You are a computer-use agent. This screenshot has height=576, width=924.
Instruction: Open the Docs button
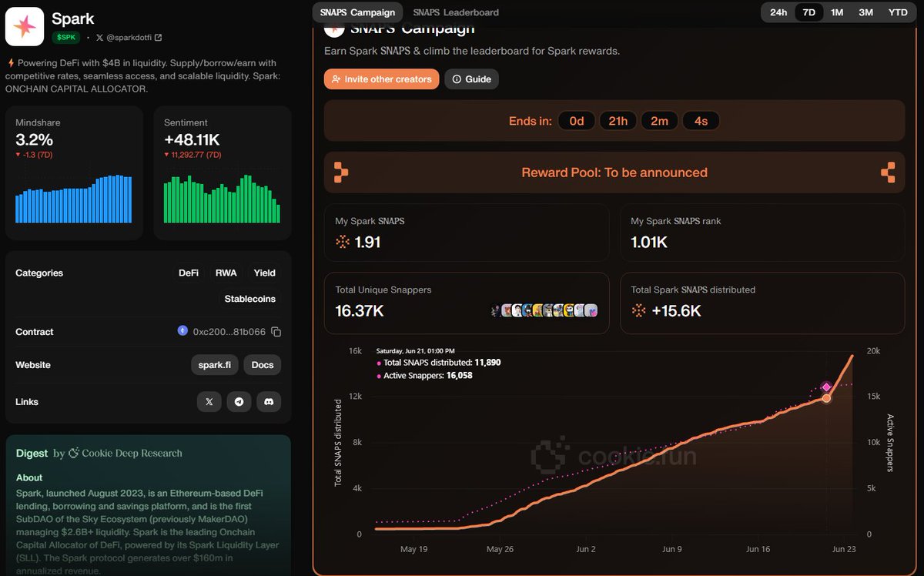pyautogui.click(x=263, y=365)
